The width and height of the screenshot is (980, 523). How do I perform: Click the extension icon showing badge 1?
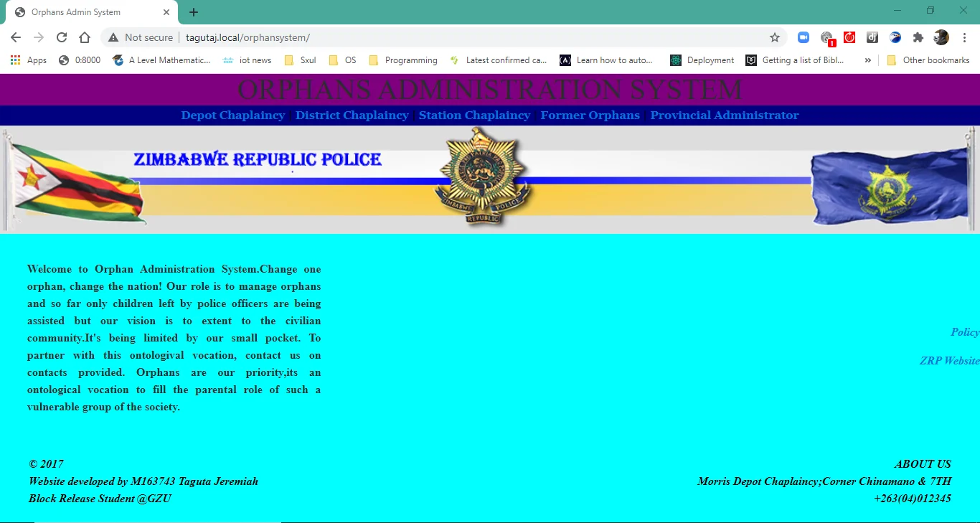[x=826, y=37]
